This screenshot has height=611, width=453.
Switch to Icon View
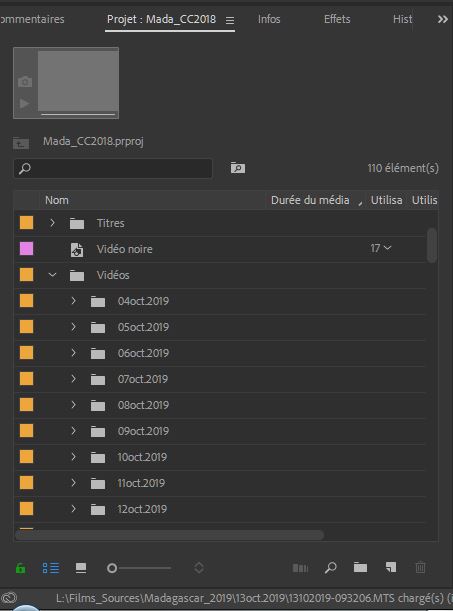(x=81, y=568)
